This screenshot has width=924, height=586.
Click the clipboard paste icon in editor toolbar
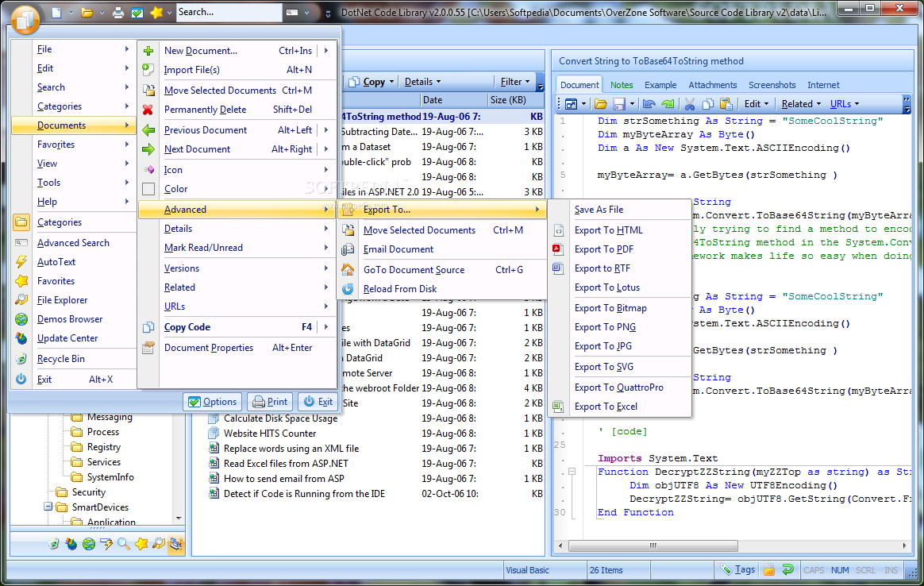coord(726,104)
